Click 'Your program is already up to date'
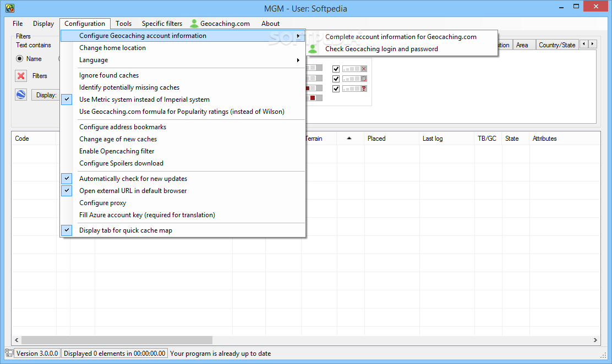 (221, 354)
